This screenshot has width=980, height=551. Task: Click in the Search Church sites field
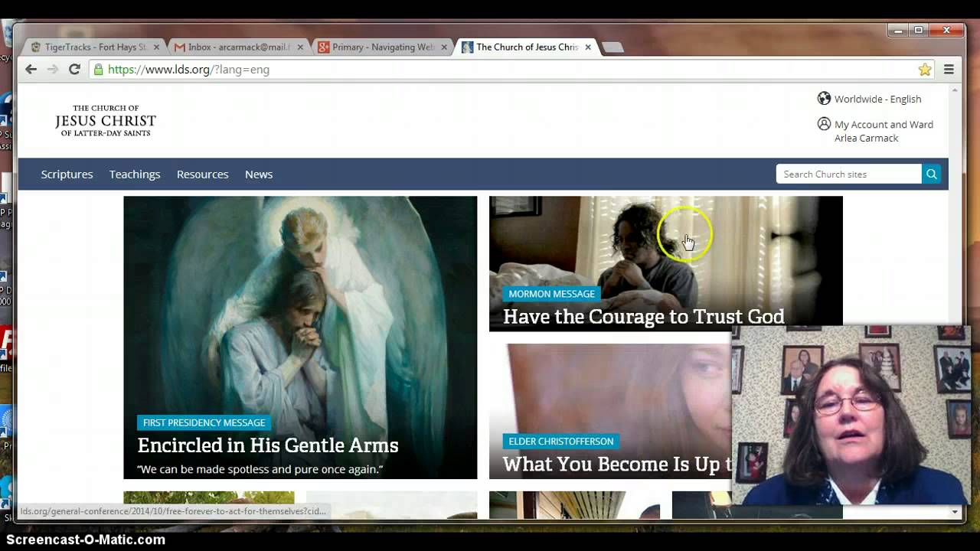(x=848, y=174)
